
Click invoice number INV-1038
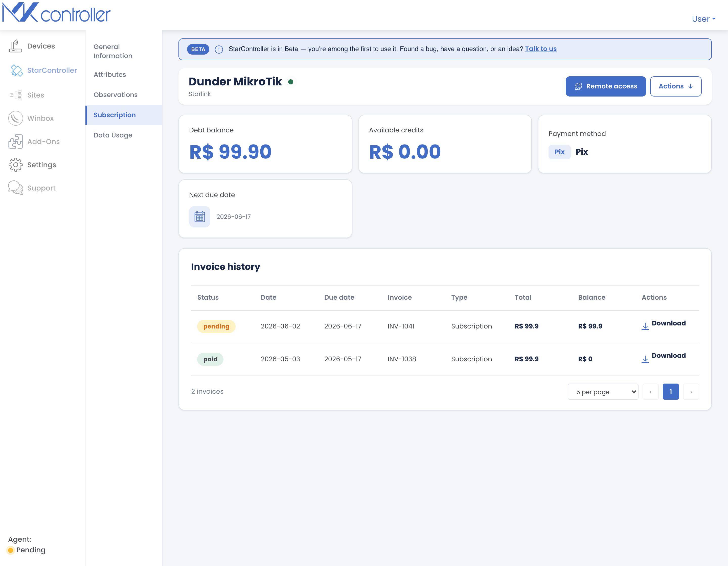point(402,359)
